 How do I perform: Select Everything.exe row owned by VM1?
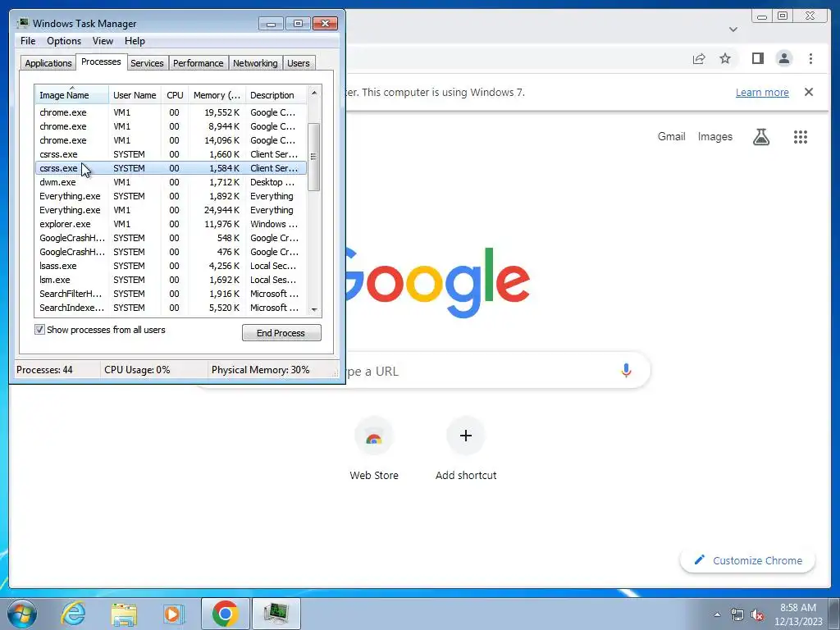coord(171,210)
